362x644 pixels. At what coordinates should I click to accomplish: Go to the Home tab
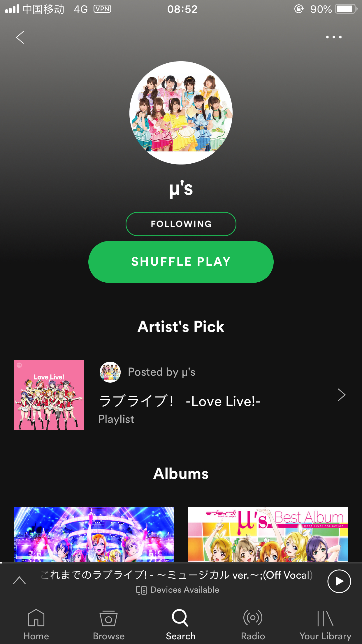pyautogui.click(x=36, y=624)
